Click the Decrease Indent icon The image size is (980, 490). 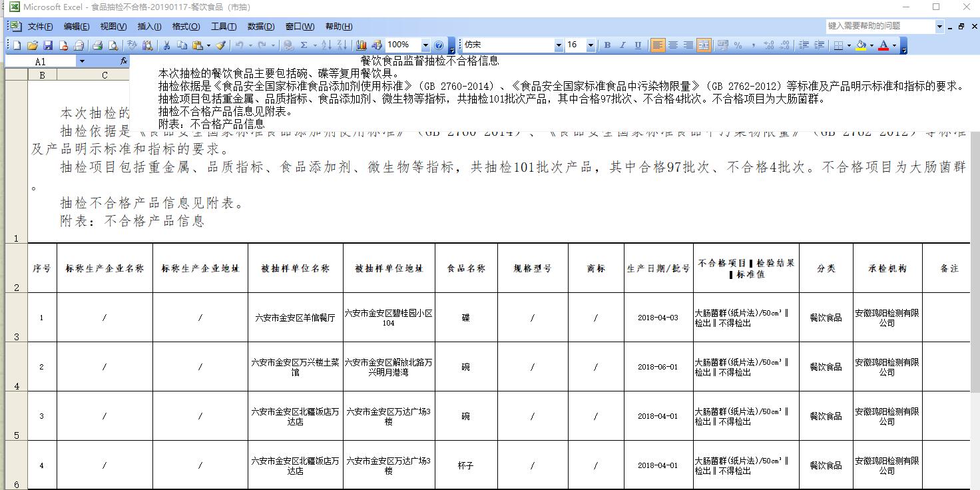[804, 45]
